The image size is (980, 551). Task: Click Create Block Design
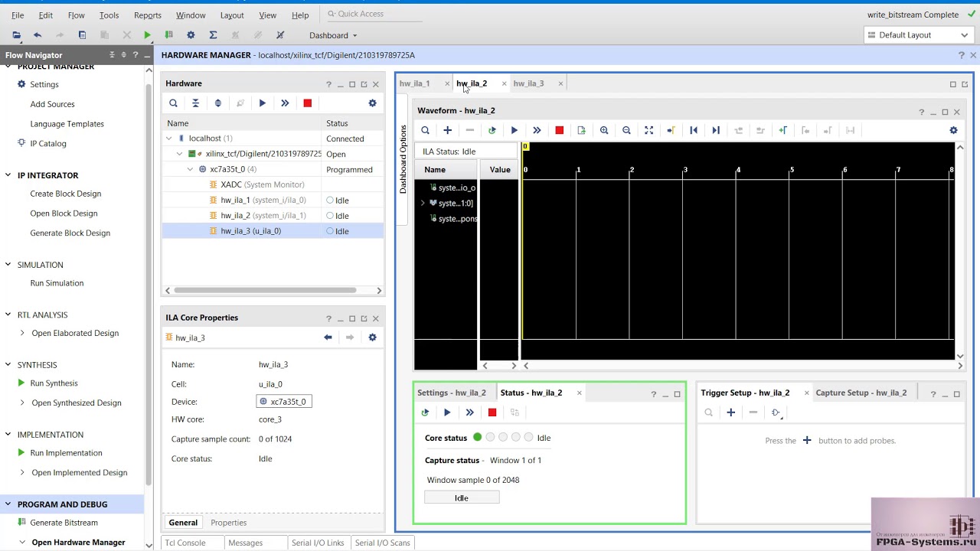(65, 194)
